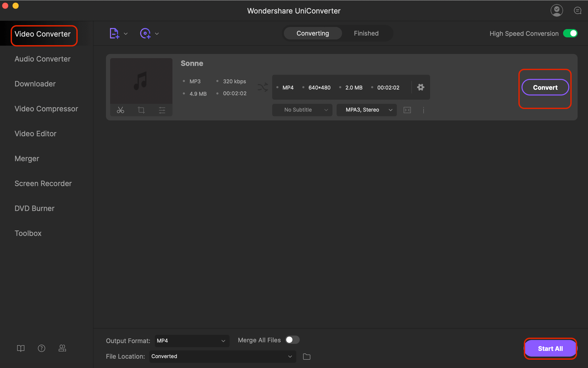
Task: Click the subtitle embed icon
Action: (407, 109)
